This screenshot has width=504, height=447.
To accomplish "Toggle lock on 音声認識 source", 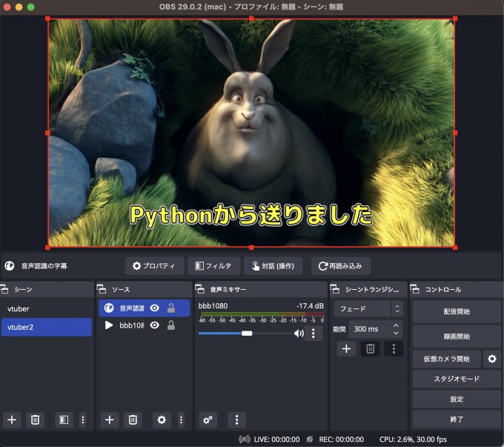I will click(x=171, y=308).
